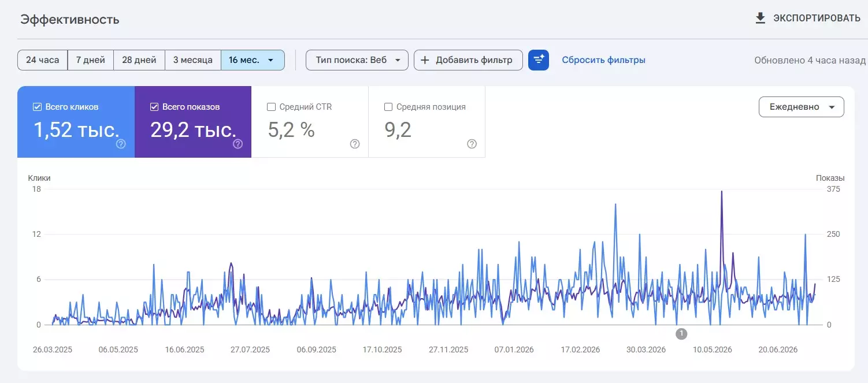Open the Ежедневно granularity dropdown
Viewport: 868px width, 383px height.
click(x=802, y=107)
